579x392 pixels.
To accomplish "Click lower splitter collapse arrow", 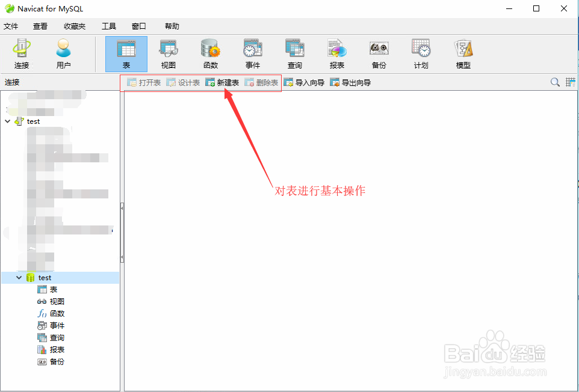I will [x=122, y=257].
